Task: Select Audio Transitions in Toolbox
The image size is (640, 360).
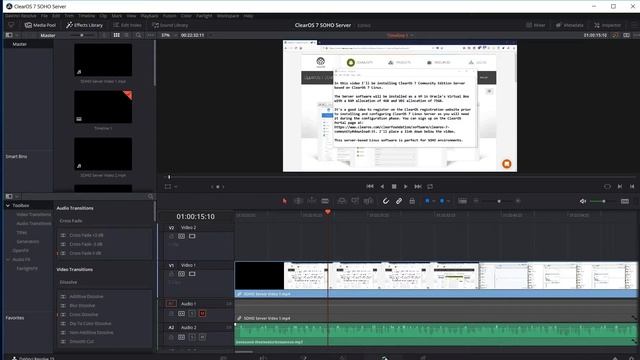Action: point(34,223)
